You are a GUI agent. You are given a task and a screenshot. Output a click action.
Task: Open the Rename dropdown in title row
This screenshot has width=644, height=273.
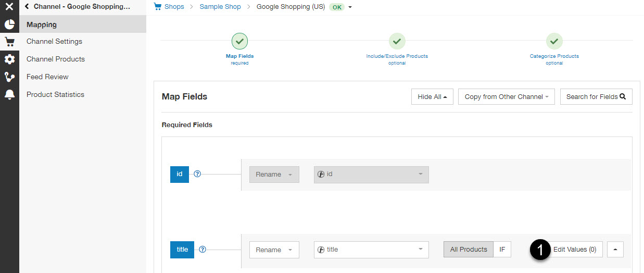274,250
